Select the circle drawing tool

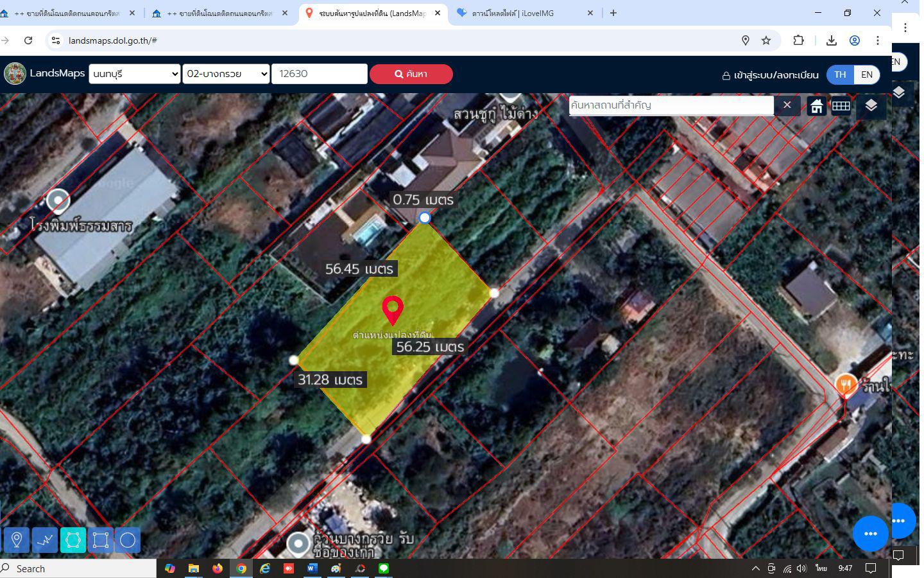coord(128,540)
